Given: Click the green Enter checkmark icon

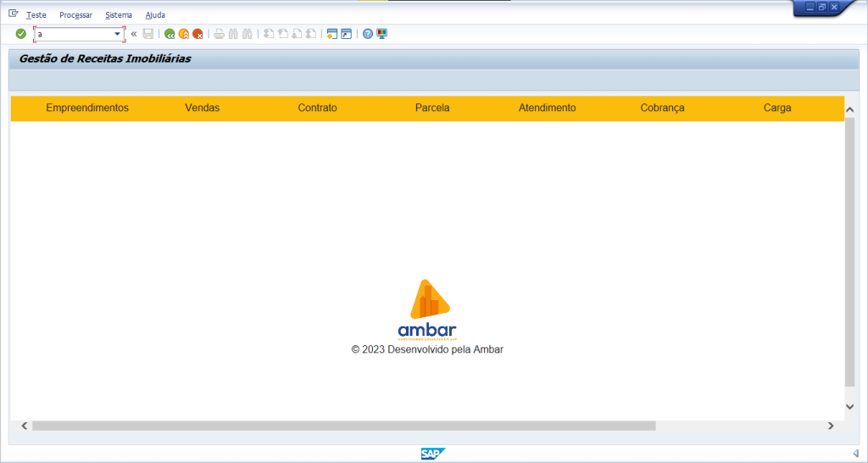Looking at the screenshot, I should (20, 34).
